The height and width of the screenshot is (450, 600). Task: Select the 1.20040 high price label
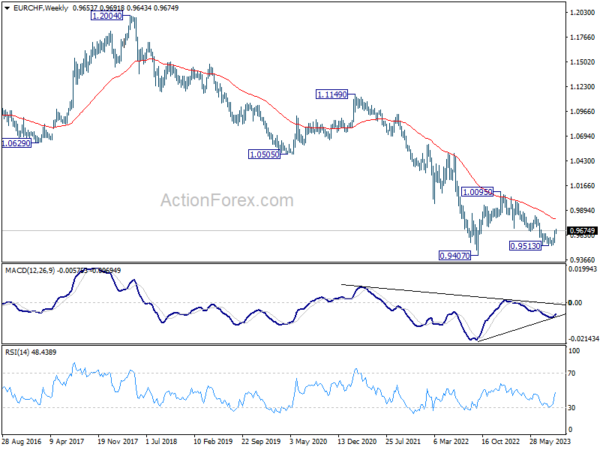(x=107, y=16)
